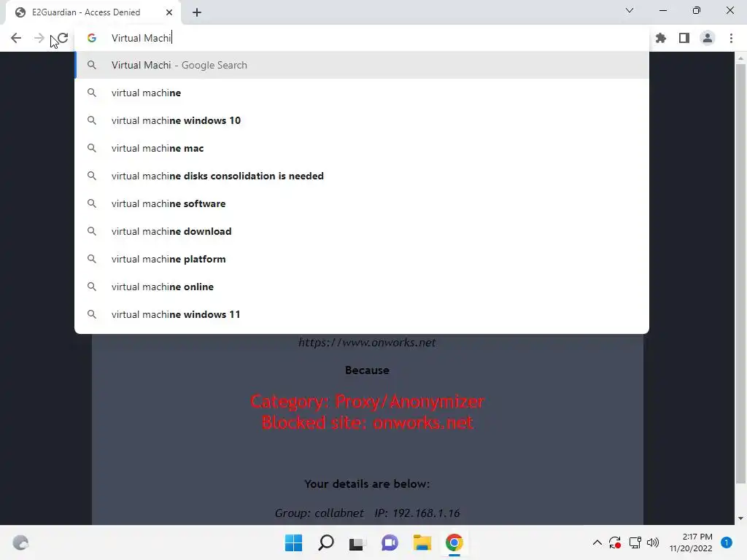
Task: Select the 'virtual machine' suggestion
Action: [x=362, y=93]
